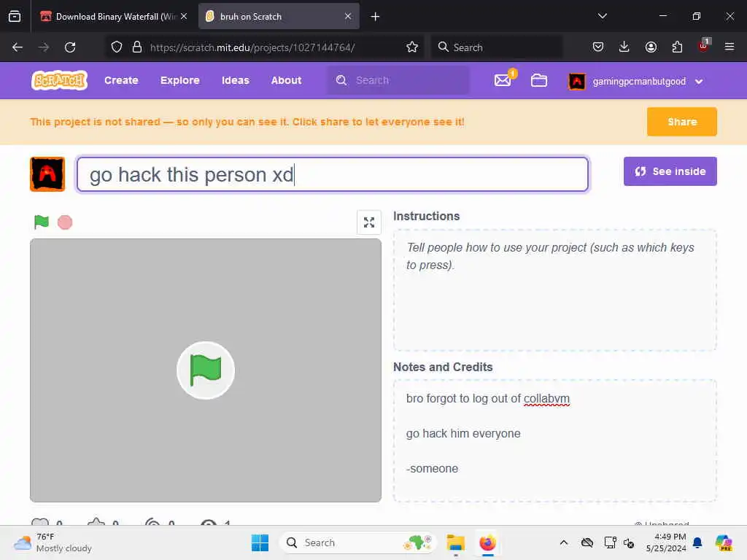Expand the account dropdown arrow
Screen dimensions: 747x560
(698, 82)
